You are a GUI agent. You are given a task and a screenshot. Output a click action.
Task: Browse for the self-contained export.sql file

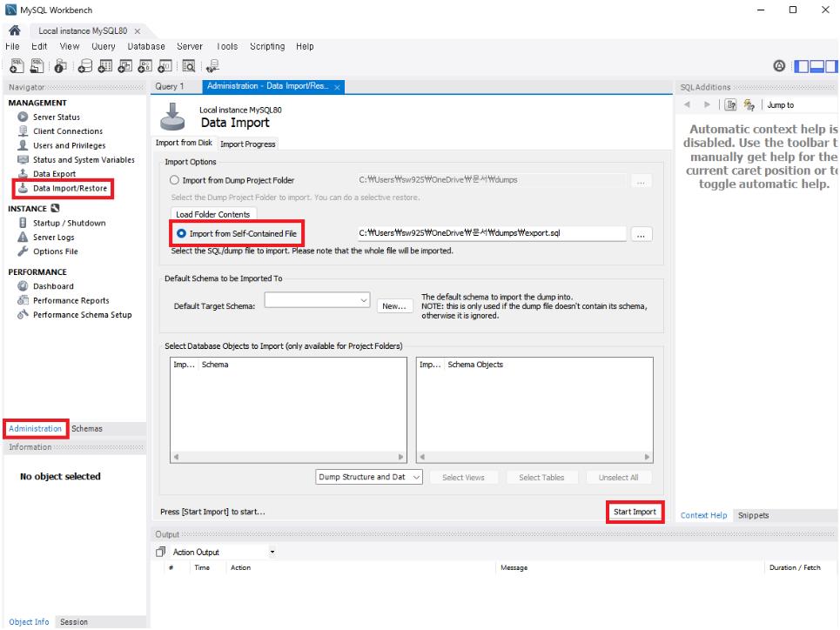coord(641,234)
